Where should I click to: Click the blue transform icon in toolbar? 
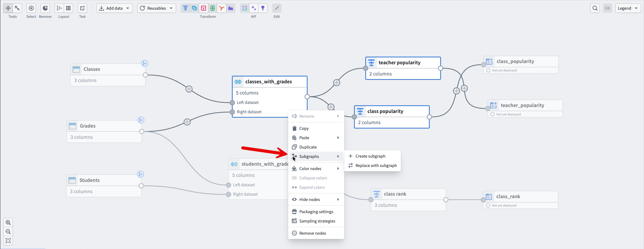click(185, 8)
